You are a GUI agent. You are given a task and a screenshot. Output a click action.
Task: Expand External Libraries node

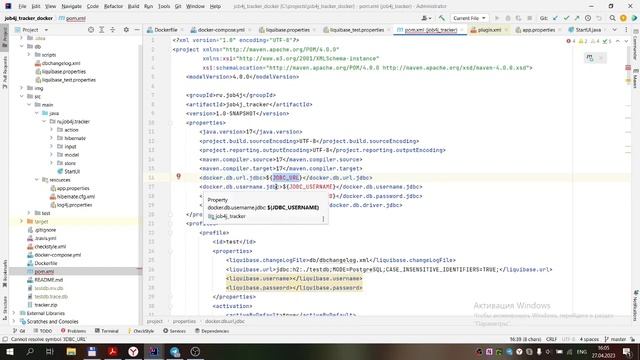(14, 313)
